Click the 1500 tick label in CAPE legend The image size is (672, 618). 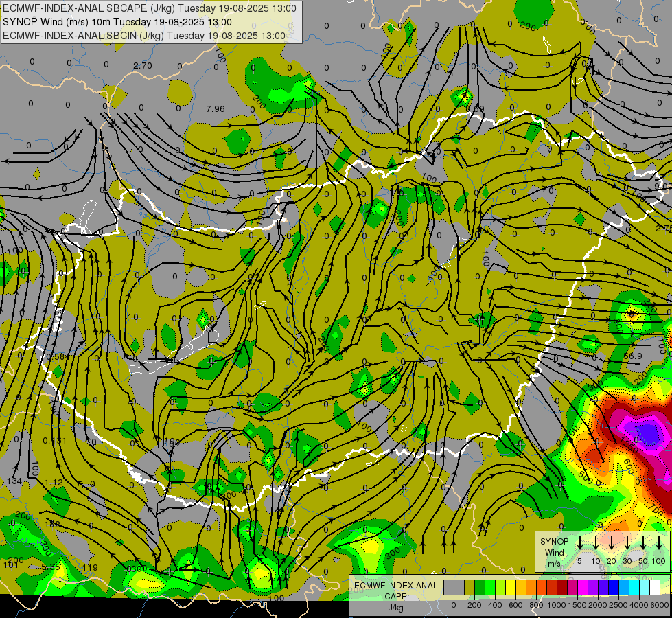click(577, 605)
